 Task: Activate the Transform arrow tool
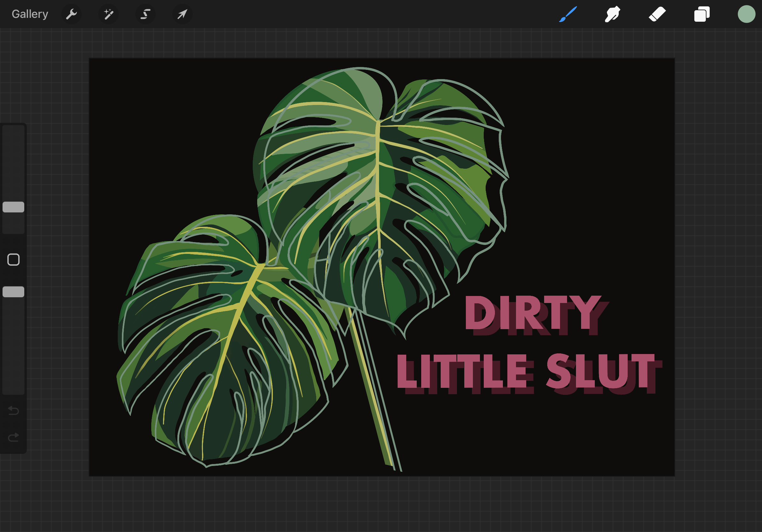click(182, 14)
